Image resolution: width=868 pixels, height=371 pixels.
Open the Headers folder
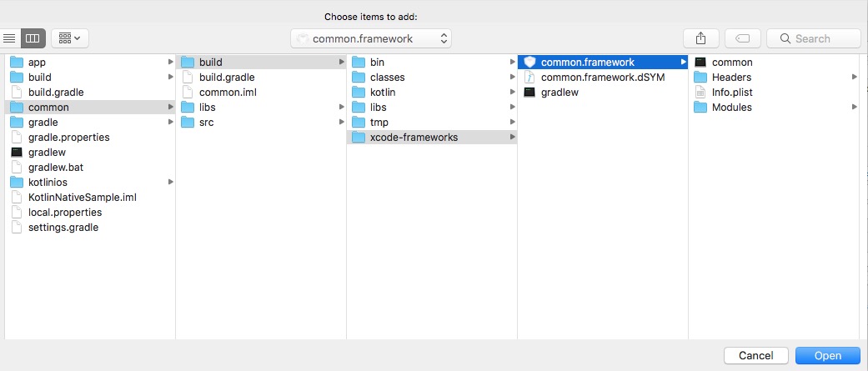[x=730, y=78]
